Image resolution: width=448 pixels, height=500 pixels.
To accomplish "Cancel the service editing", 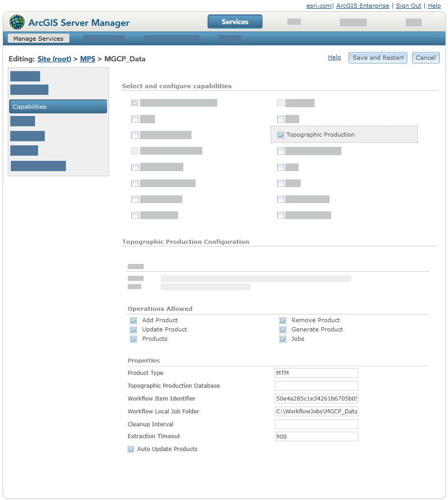I will click(425, 57).
